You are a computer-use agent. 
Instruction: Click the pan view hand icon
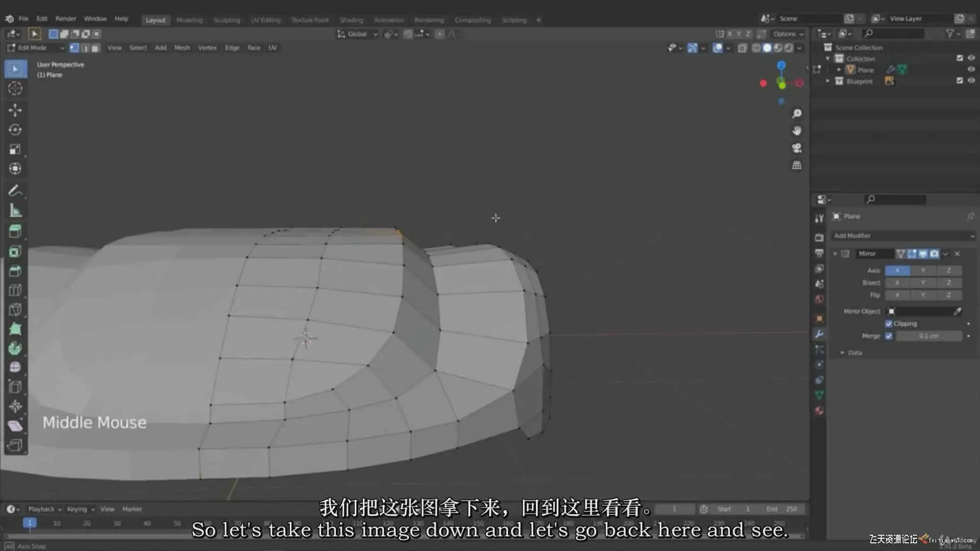[796, 131]
